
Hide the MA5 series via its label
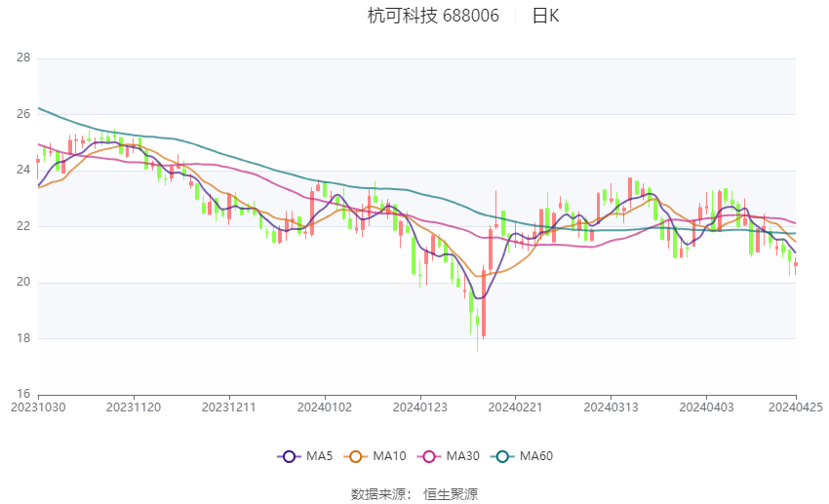coord(319,456)
